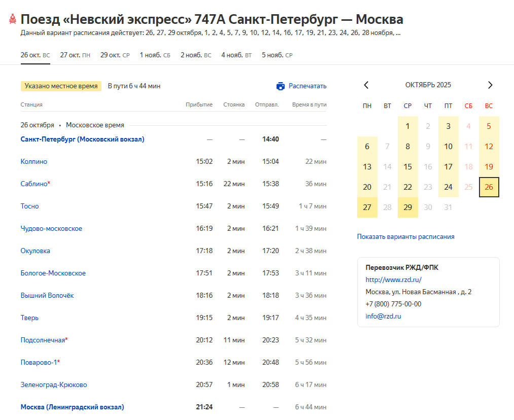
Task: Open the Бологое-Московское station link
Action: [53, 273]
